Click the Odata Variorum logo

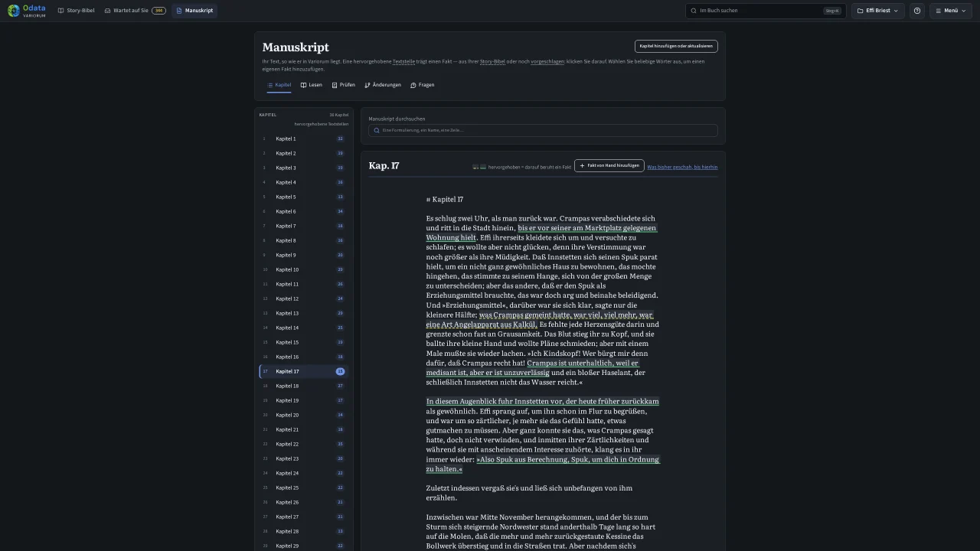[27, 11]
